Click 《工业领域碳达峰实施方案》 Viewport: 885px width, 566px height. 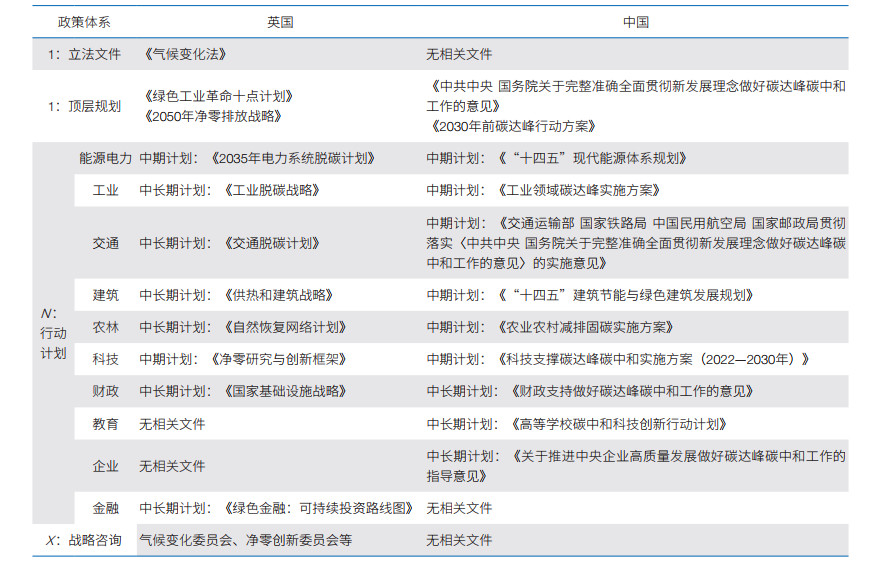pos(579,190)
